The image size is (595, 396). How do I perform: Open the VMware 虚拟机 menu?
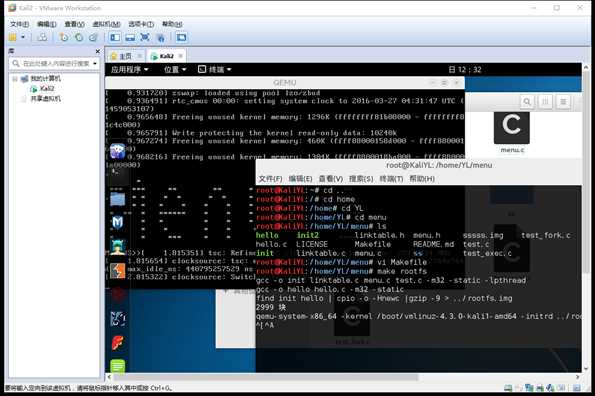point(106,24)
